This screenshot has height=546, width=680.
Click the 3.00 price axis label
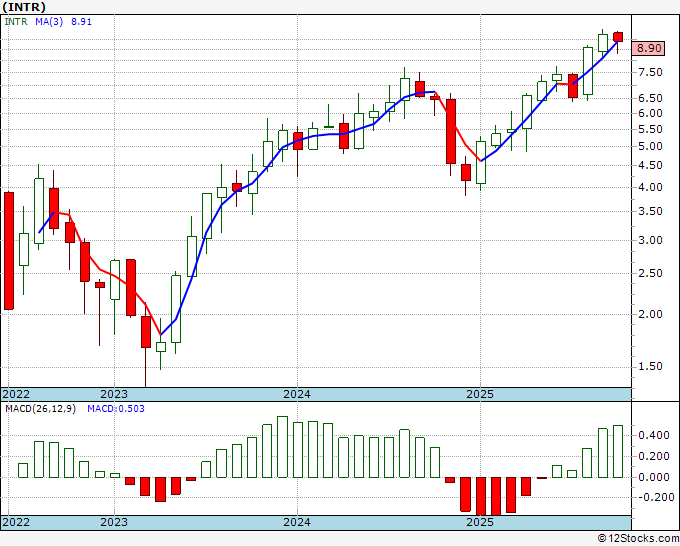pyautogui.click(x=650, y=240)
